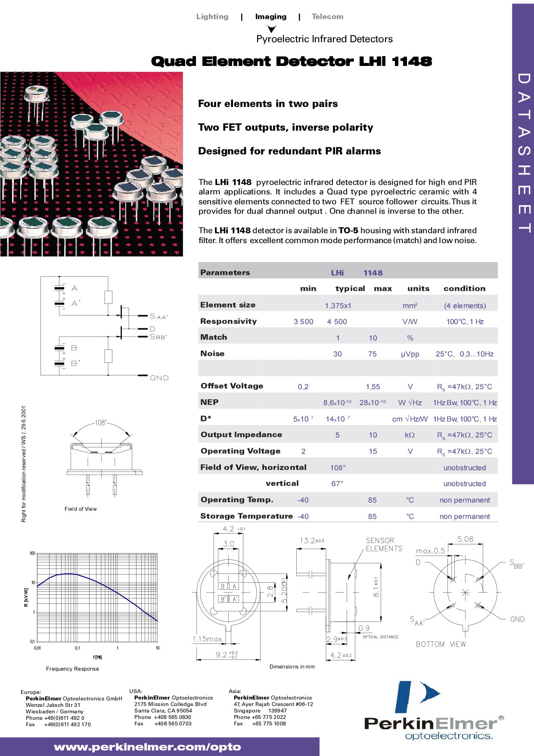Click the top view sensor elements drawing

point(228,593)
